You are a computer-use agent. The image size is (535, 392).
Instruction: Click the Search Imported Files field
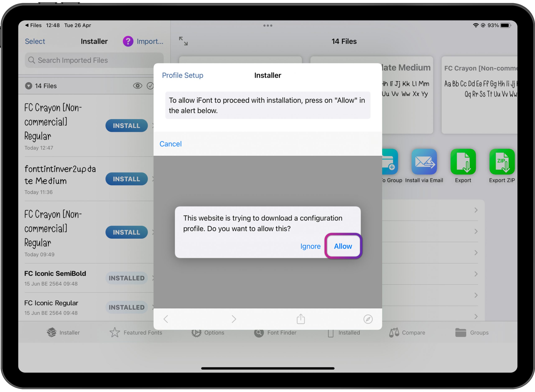[94, 60]
